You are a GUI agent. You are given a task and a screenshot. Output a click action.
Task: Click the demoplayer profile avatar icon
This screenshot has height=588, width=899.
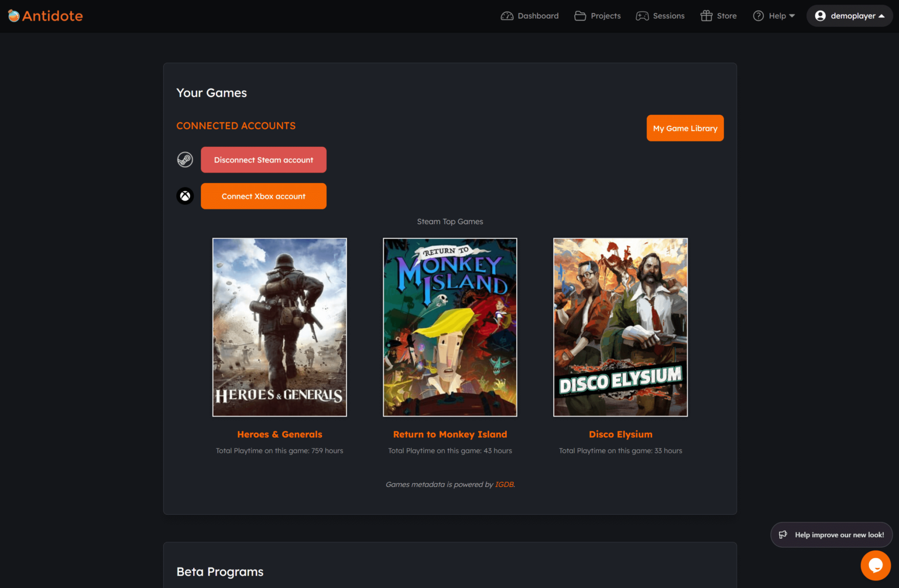[821, 16]
